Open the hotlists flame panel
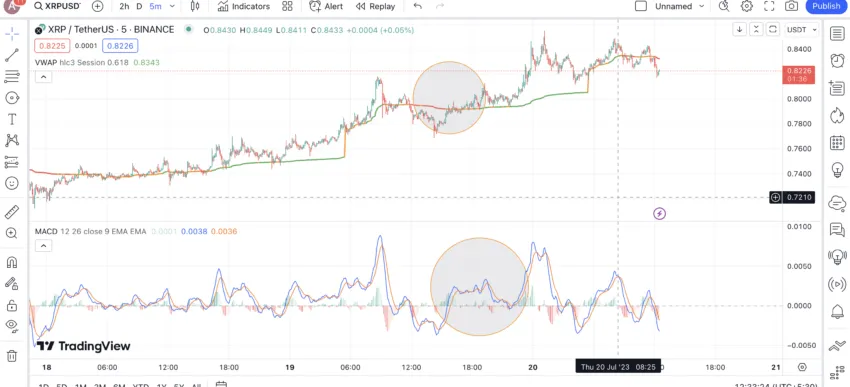This screenshot has height=387, width=850. [837, 115]
